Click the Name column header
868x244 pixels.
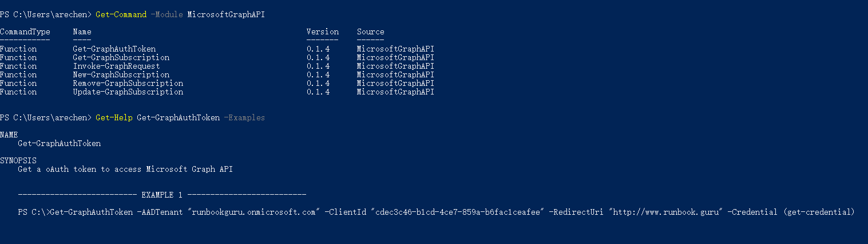pos(82,32)
